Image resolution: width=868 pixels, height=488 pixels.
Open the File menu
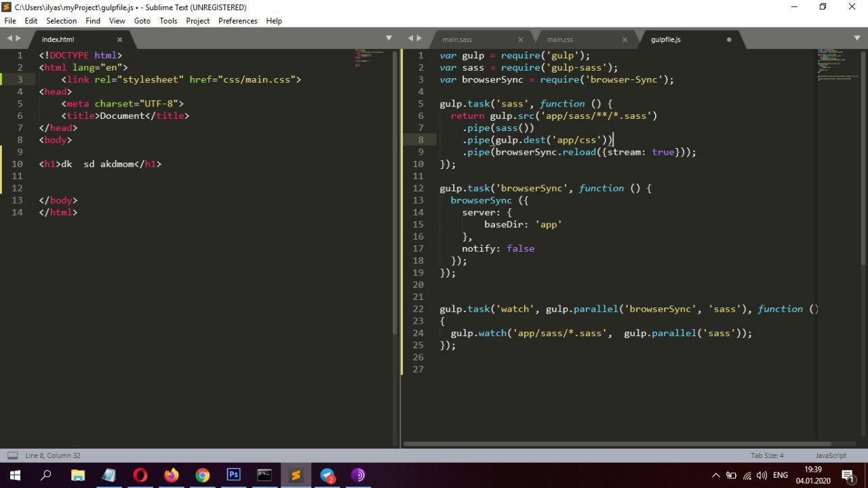[x=10, y=21]
